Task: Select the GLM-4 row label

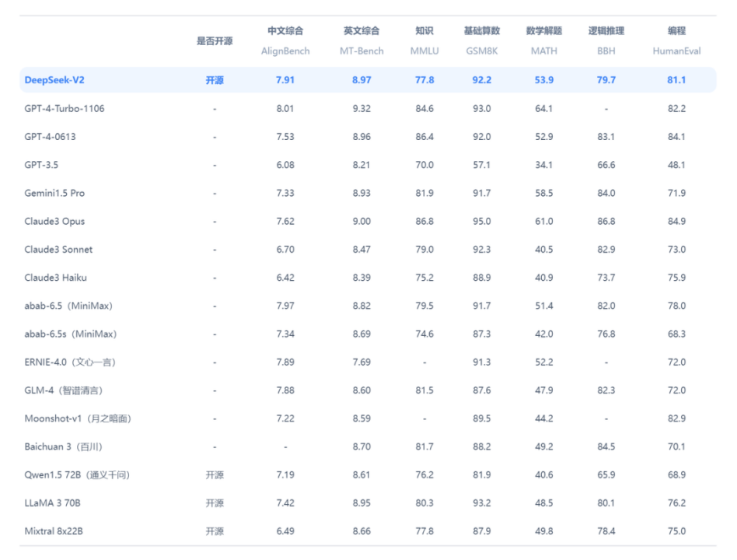Action: coord(64,390)
